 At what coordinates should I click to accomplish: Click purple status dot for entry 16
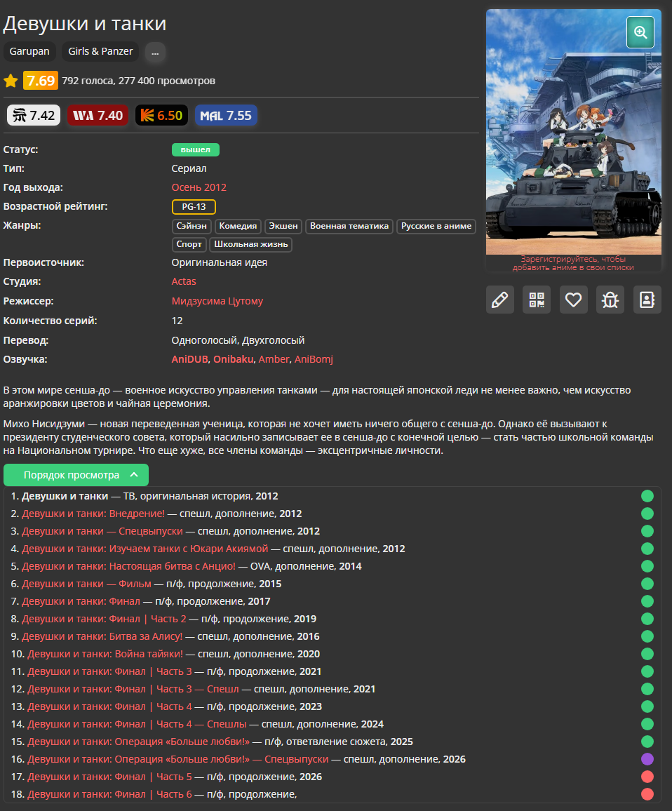pyautogui.click(x=647, y=759)
